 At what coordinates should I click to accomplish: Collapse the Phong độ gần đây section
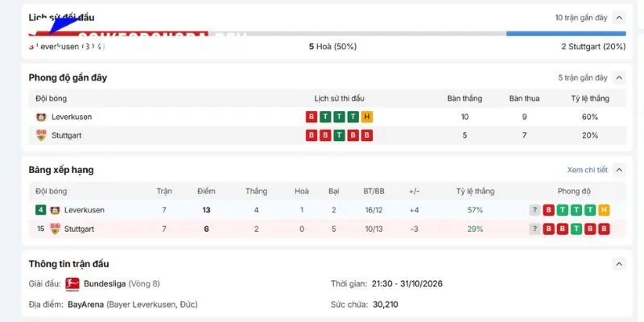619,77
